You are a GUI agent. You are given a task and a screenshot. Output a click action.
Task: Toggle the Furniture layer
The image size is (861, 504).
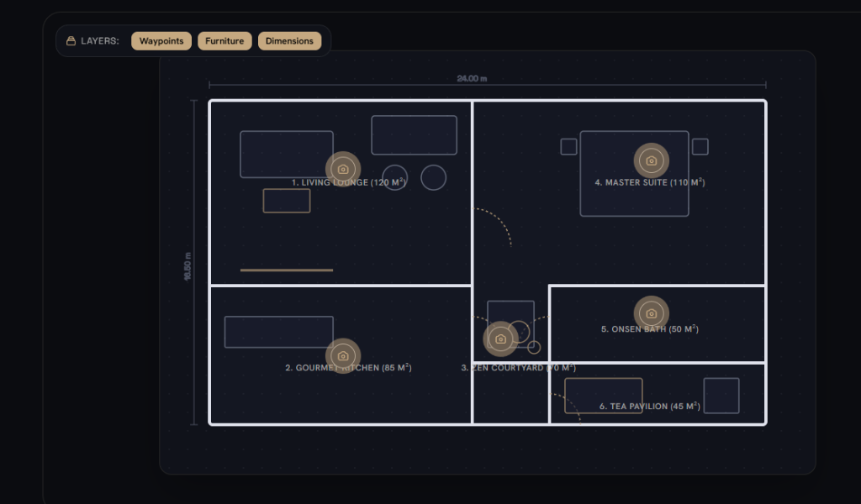pos(224,41)
